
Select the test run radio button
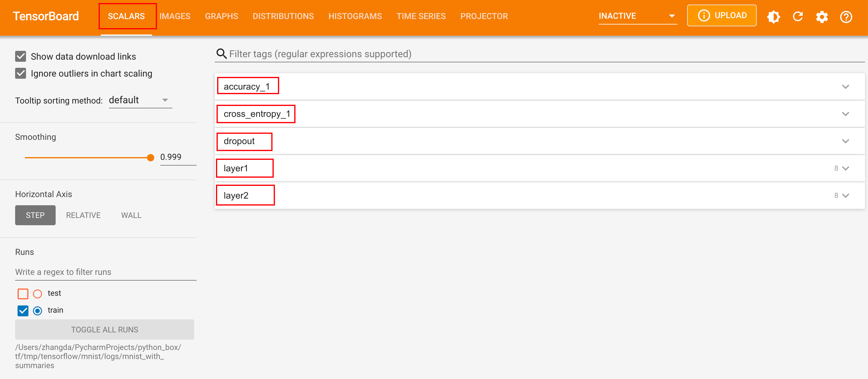click(x=38, y=293)
